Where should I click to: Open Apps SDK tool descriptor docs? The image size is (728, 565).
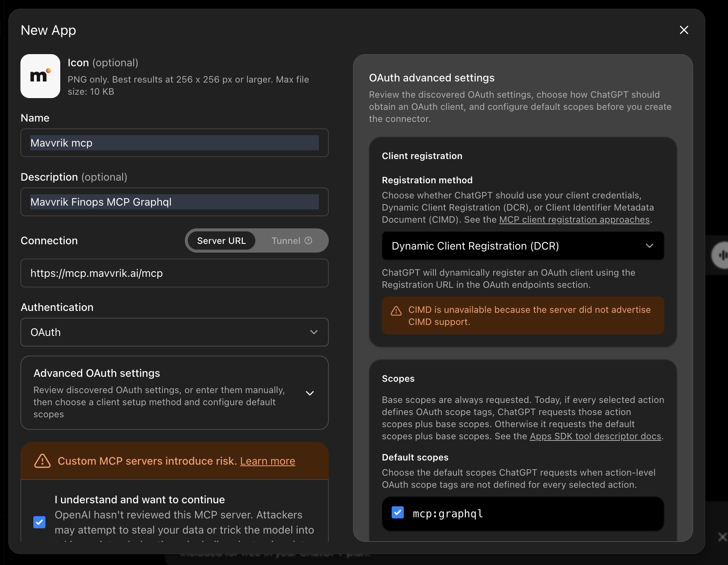(595, 436)
